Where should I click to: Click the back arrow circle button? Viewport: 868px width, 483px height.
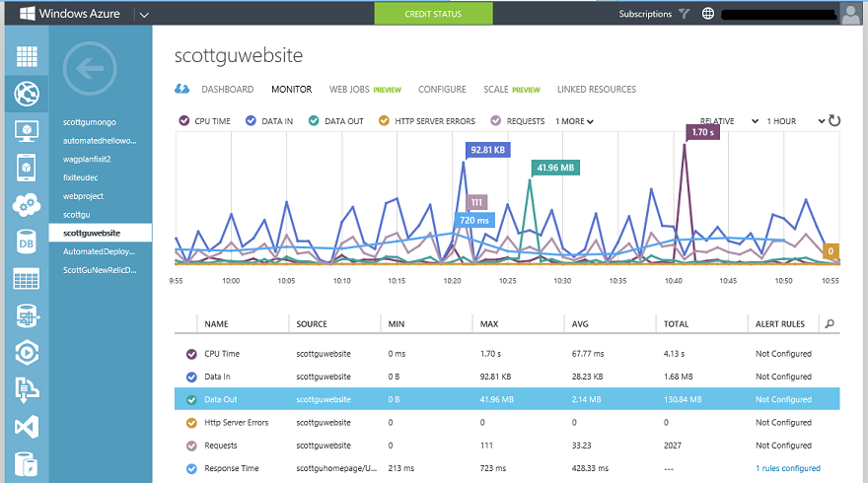tap(90, 68)
